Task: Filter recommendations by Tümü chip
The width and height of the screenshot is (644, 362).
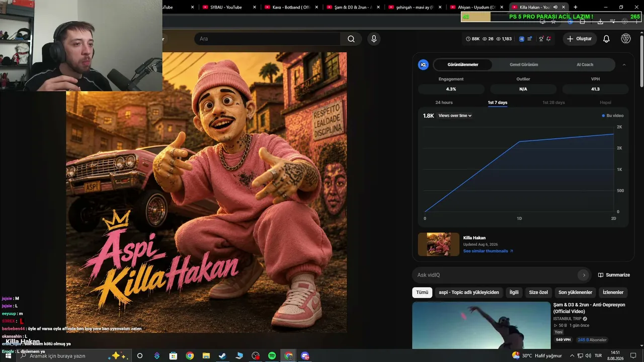Action: [422, 292]
